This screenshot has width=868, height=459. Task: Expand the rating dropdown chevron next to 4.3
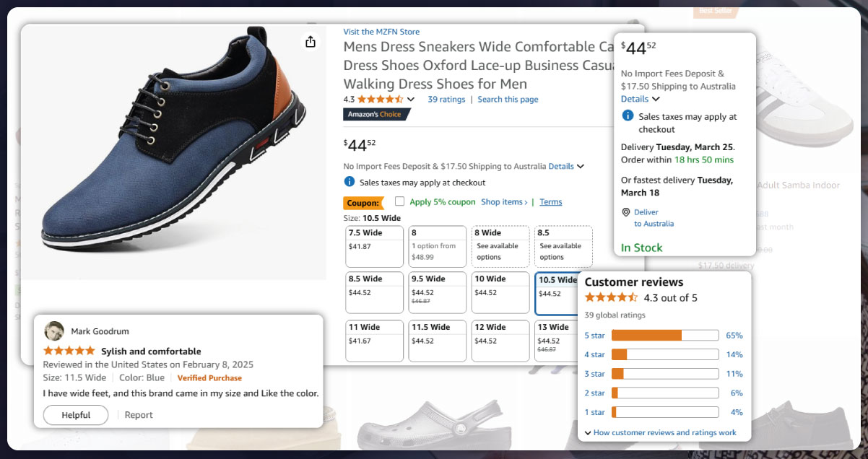[x=411, y=100]
